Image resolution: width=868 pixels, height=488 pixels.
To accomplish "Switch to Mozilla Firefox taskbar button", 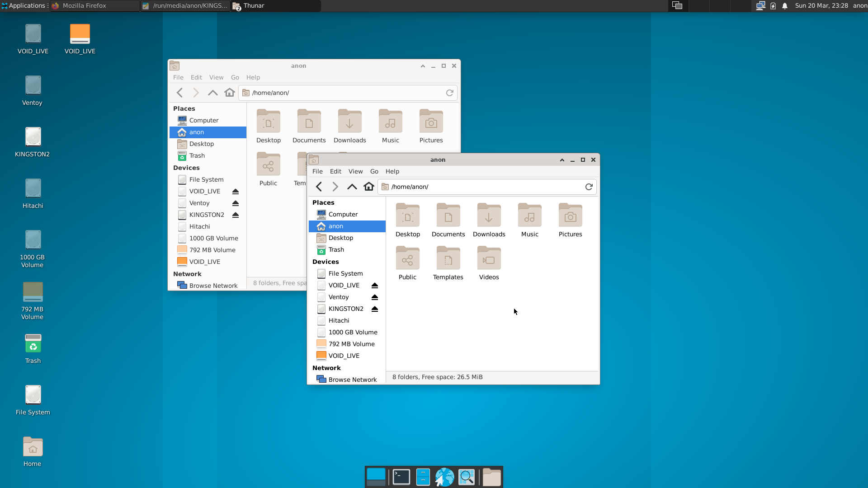I will [95, 5].
